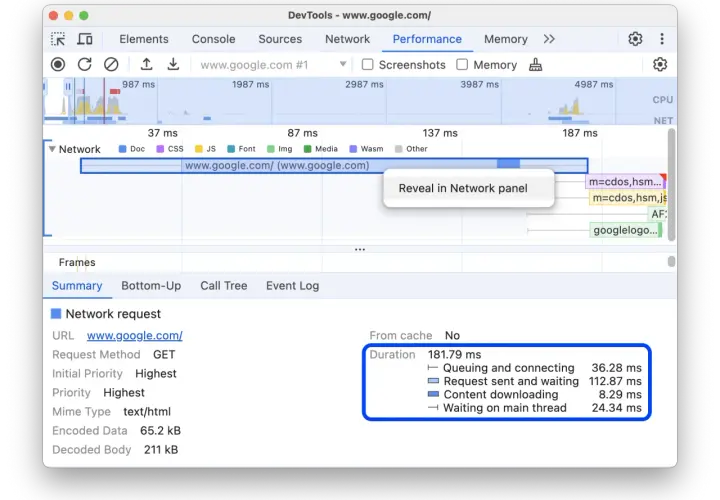Switch to the Bottom-Up tab
The width and height of the screenshot is (720, 500).
click(x=151, y=286)
